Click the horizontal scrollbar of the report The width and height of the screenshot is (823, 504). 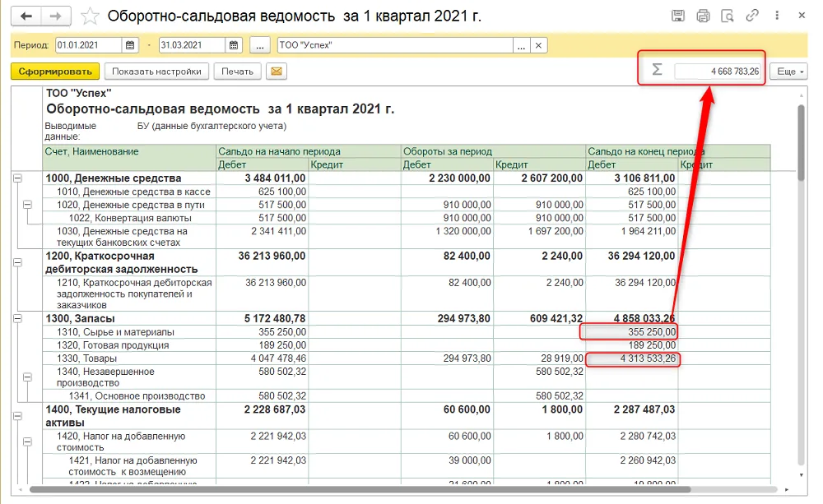(360, 489)
